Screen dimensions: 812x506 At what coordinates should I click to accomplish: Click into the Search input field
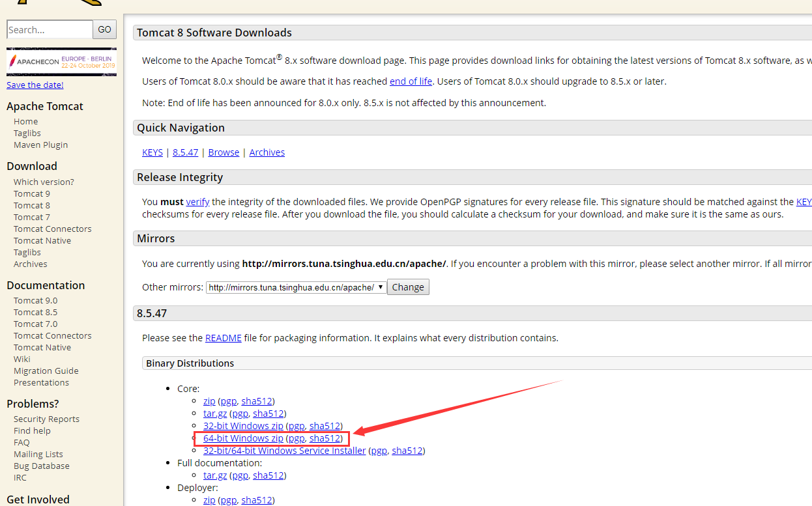[x=50, y=29]
